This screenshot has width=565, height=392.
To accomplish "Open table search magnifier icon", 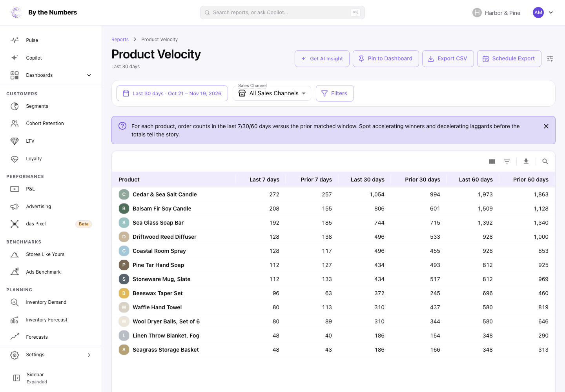I will (545, 162).
